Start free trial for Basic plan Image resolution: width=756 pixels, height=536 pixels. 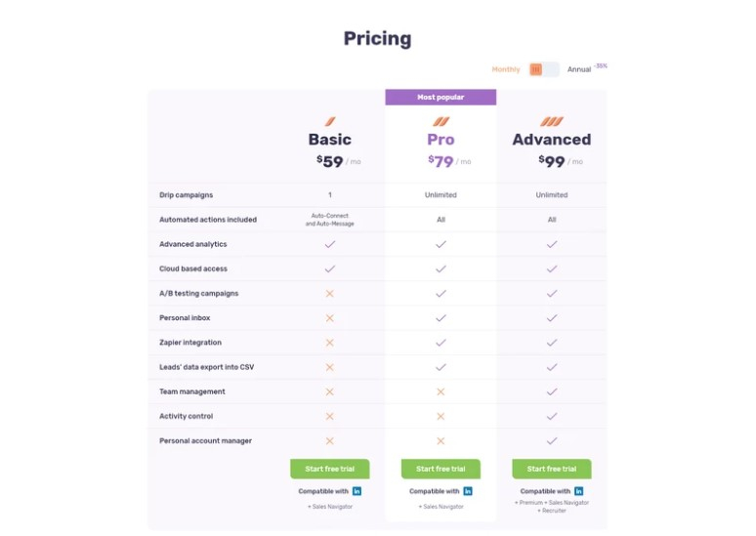point(330,469)
